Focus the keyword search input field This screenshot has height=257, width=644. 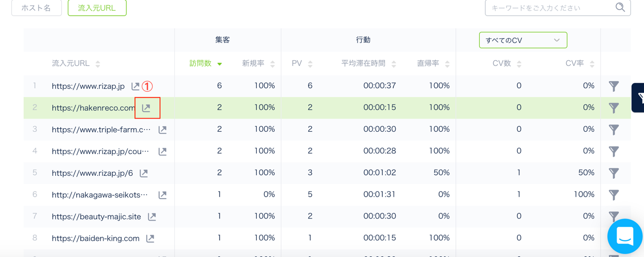pos(550,8)
